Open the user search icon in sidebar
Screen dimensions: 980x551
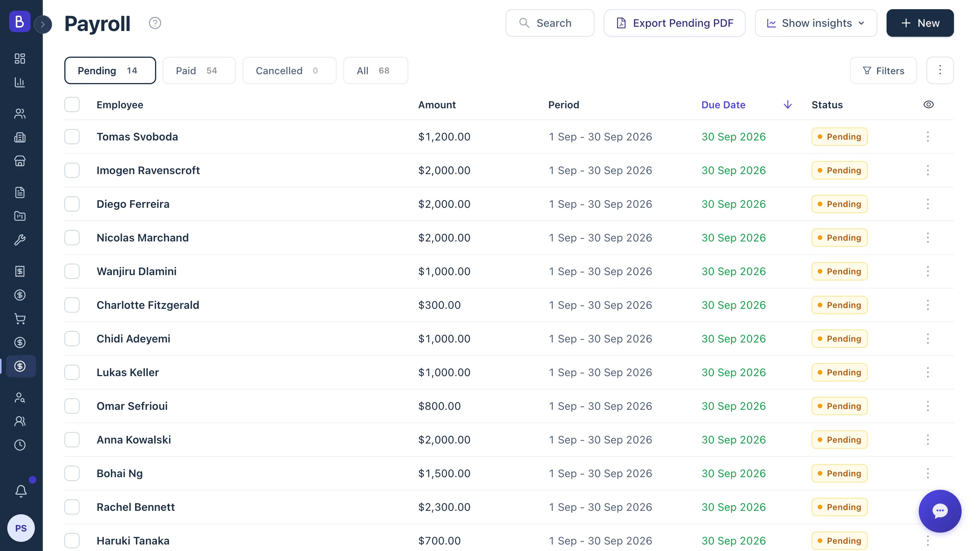20,398
